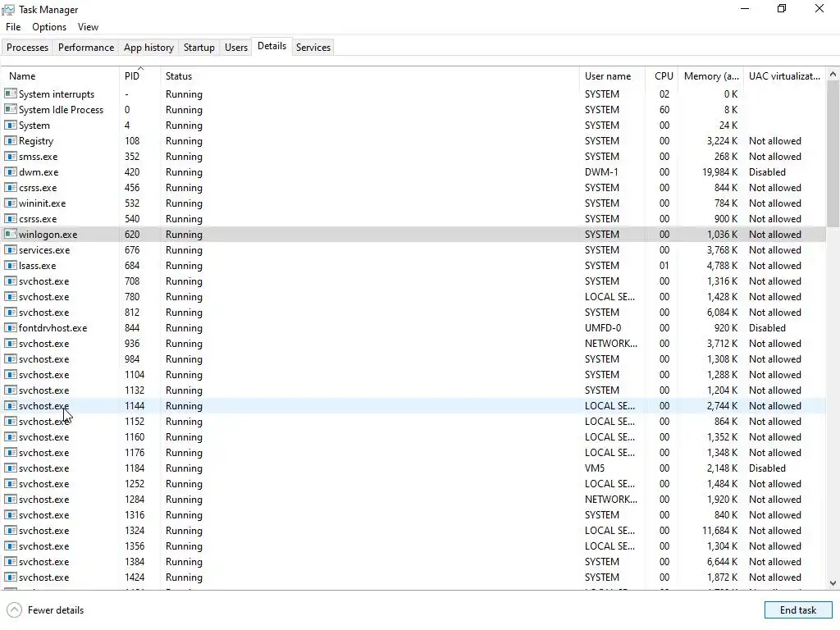840x630 pixels.
Task: Click Fewer details label
Action: (x=56, y=609)
